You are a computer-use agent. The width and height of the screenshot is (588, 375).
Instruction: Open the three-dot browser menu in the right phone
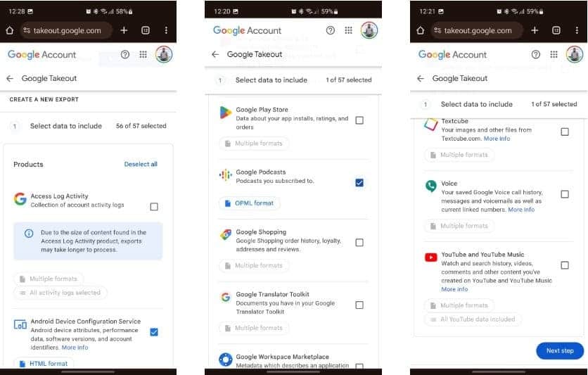pyautogui.click(x=577, y=30)
